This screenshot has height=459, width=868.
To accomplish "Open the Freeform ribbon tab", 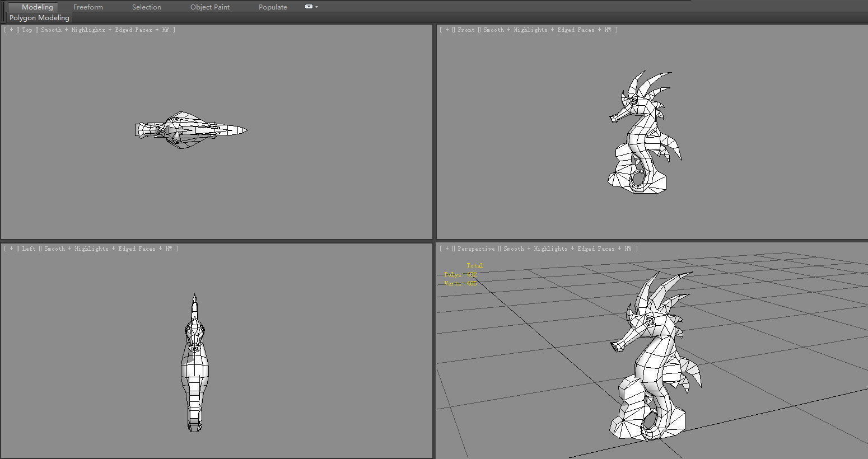I will pos(88,7).
